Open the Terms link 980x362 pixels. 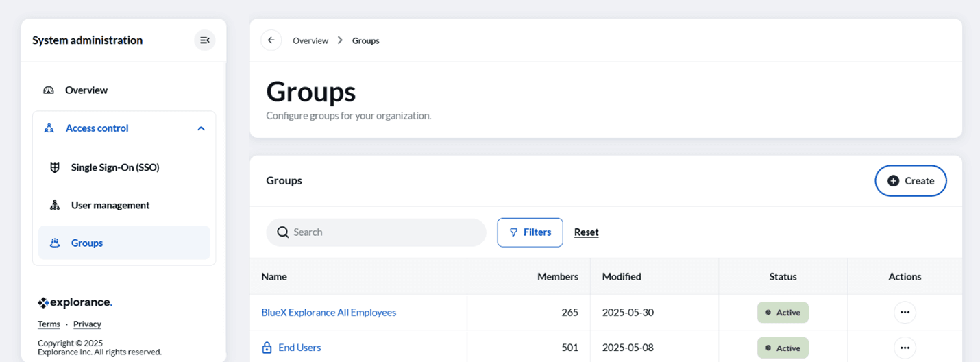click(49, 324)
